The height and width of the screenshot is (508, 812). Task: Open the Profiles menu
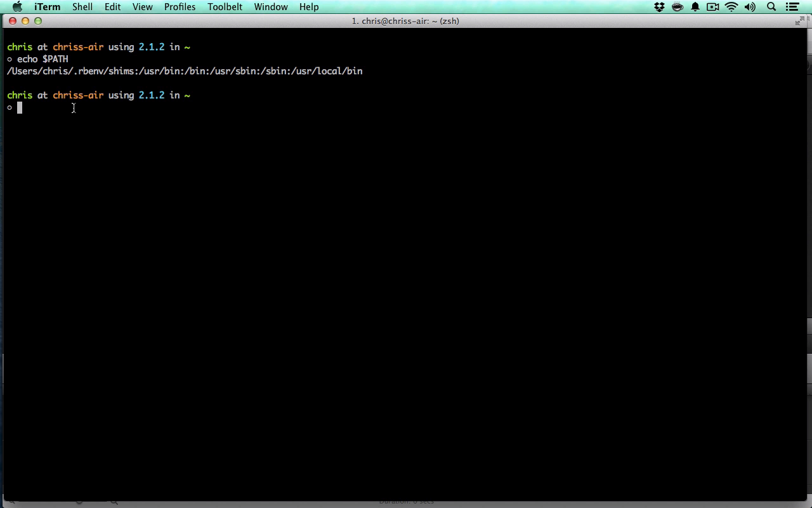(180, 7)
